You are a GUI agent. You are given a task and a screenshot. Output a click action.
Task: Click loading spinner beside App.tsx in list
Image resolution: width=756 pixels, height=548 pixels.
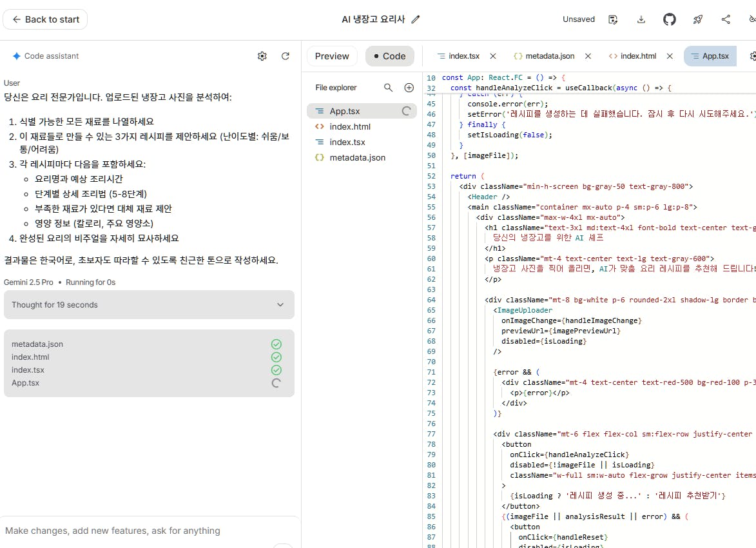[x=276, y=383]
